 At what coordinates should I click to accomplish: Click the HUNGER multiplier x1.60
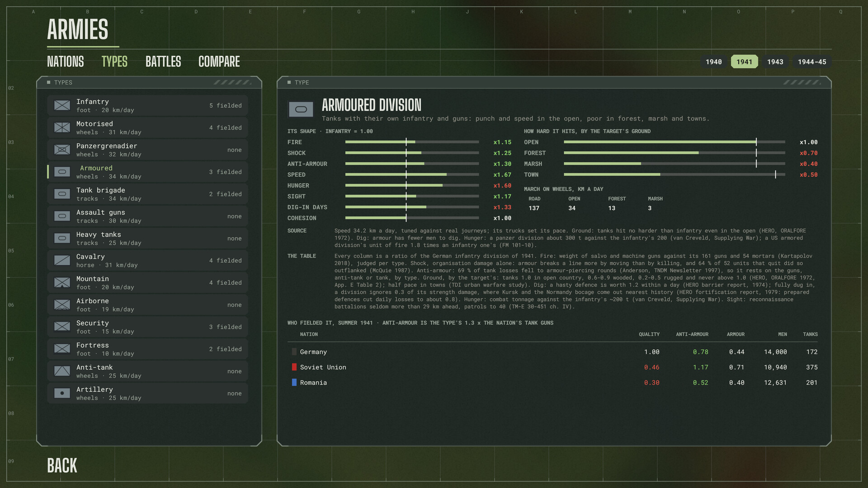click(x=502, y=186)
